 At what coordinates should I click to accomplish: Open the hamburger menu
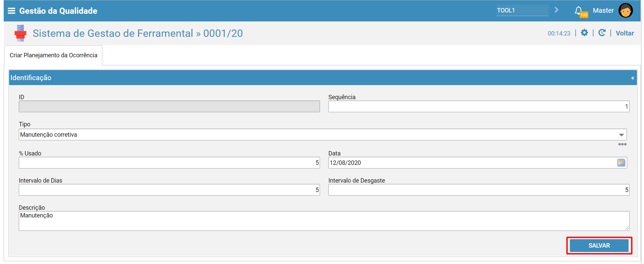pos(11,11)
